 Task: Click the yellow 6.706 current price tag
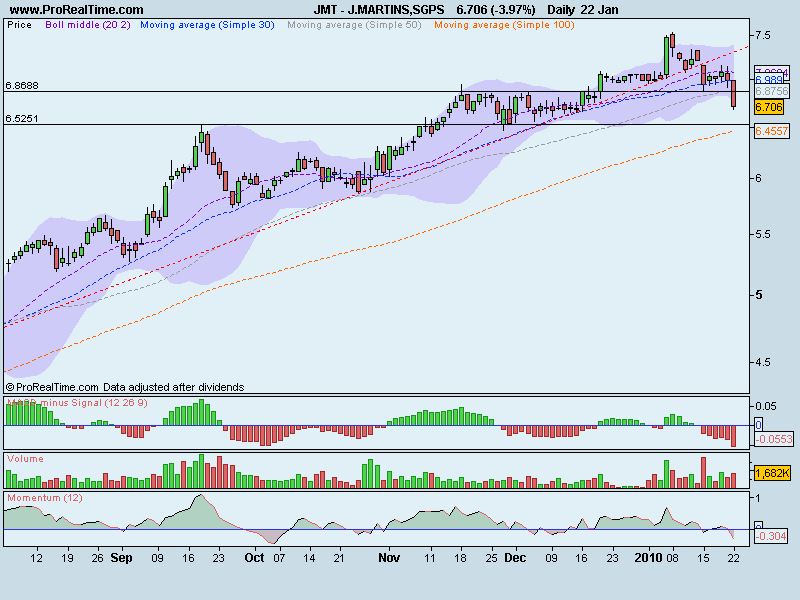point(769,107)
